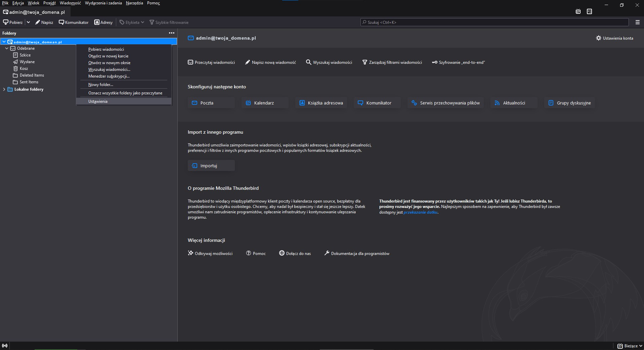Open the Plik menu
The width and height of the screenshot is (644, 350).
(x=5, y=3)
